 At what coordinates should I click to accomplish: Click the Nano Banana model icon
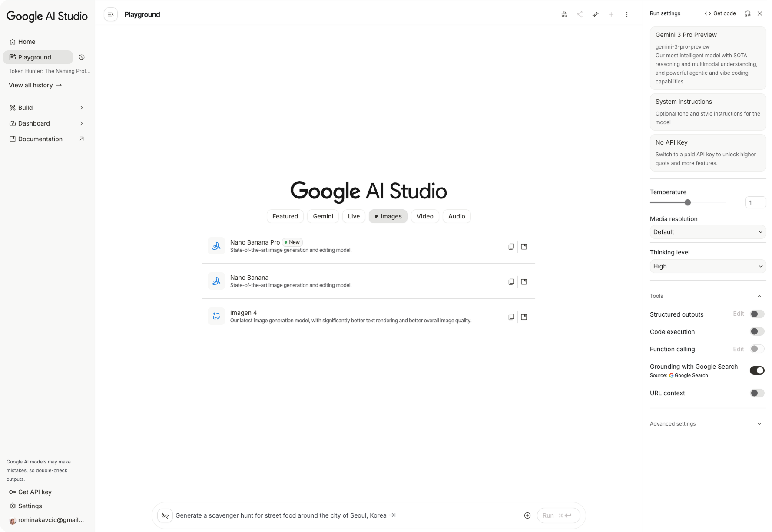(x=216, y=281)
